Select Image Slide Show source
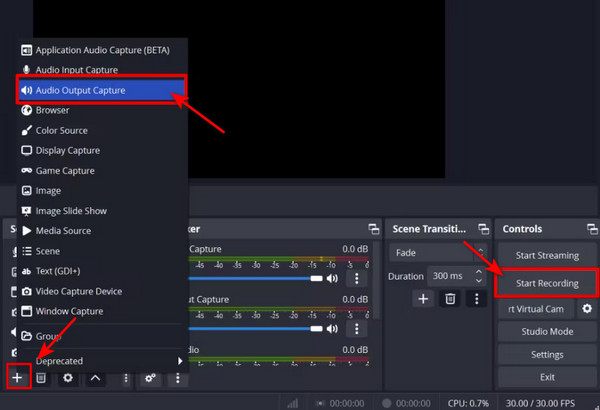 pyautogui.click(x=103, y=211)
